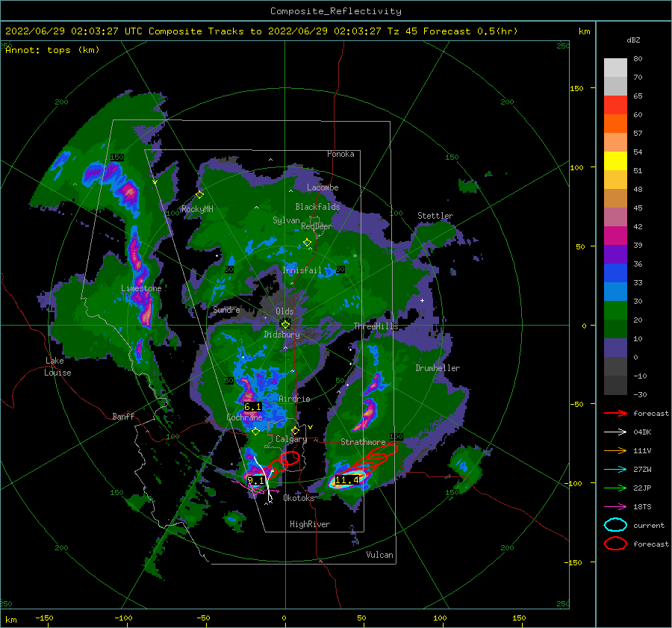Click the Banff location label

click(123, 416)
